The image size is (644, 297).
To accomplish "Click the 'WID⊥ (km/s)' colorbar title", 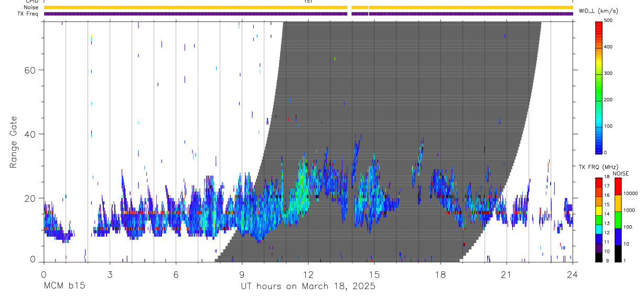I will [x=598, y=11].
